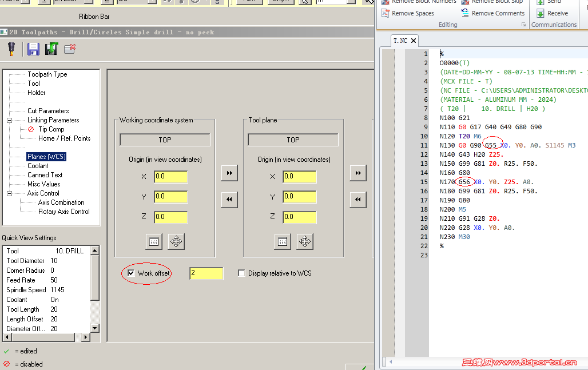
Task: Open Linking Parameters page
Action: point(53,120)
